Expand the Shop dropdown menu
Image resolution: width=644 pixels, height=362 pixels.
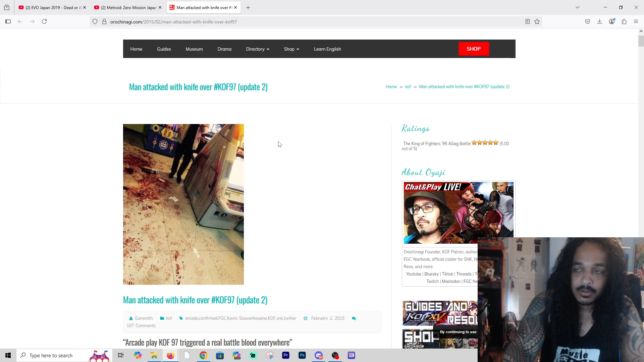coord(291,49)
